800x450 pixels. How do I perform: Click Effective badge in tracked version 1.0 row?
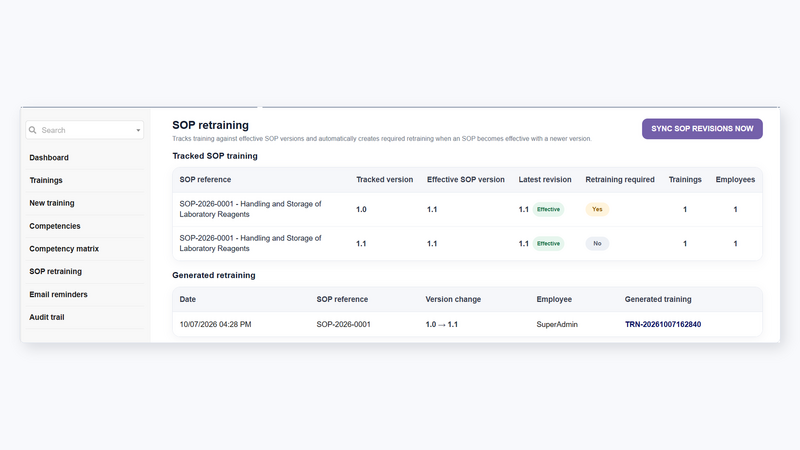(x=548, y=209)
